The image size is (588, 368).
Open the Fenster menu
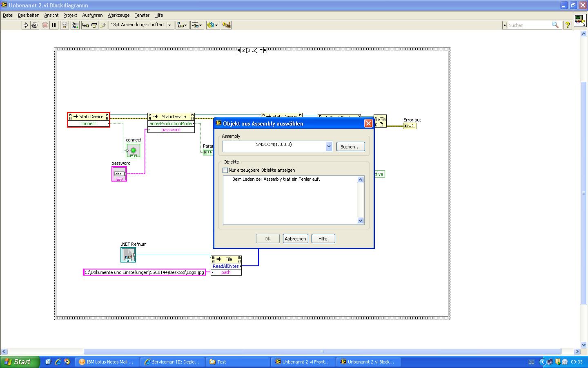(142, 15)
